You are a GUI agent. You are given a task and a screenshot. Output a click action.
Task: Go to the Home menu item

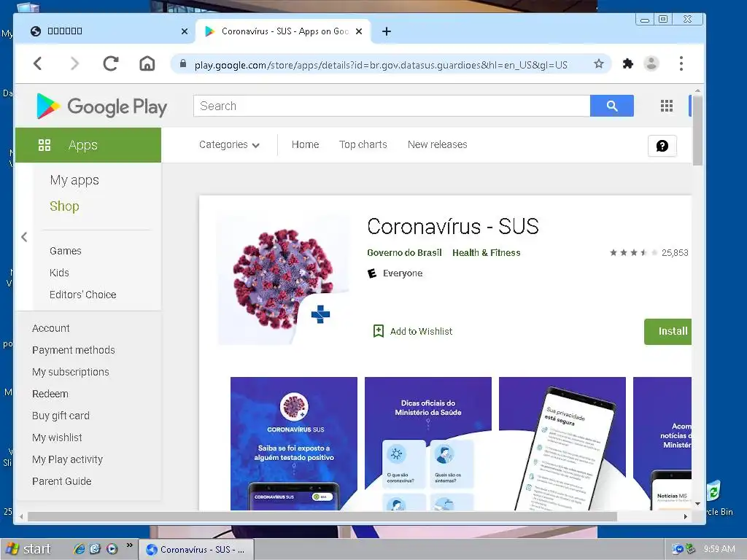(306, 145)
